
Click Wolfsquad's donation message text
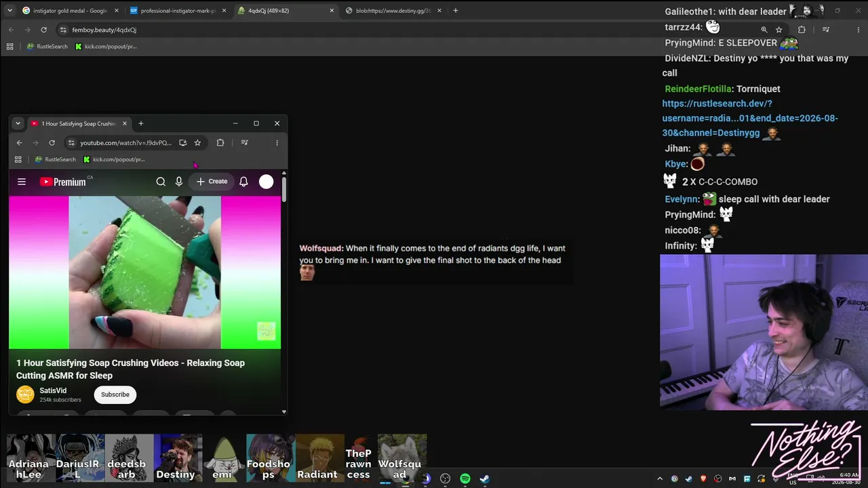point(433,254)
